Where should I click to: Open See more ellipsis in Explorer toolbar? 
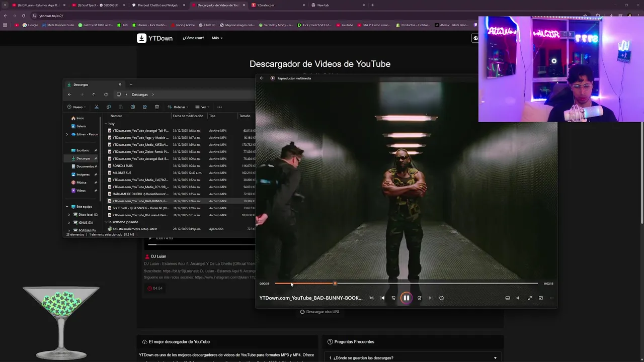(x=219, y=107)
